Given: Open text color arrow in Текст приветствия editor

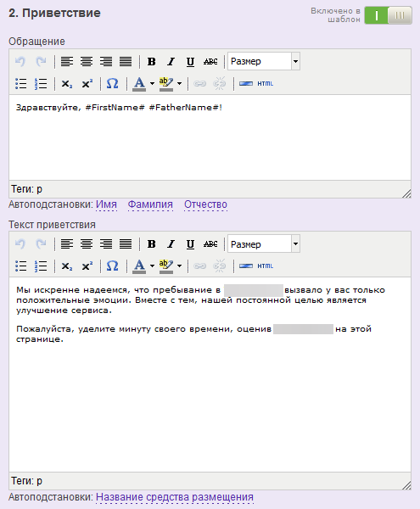Looking at the screenshot, I should coord(152,266).
